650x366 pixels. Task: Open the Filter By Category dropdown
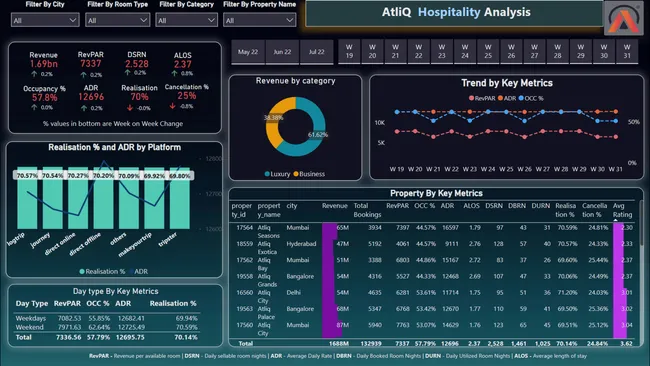186,20
